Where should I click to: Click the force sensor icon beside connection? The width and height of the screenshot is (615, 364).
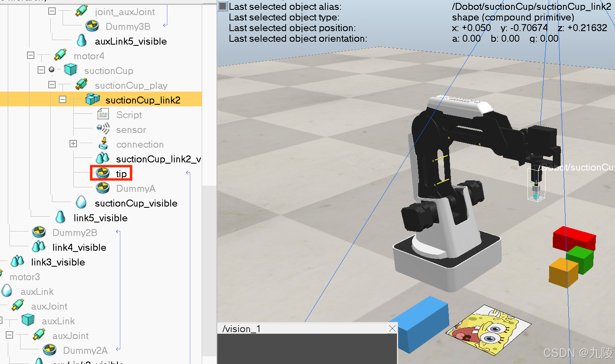(103, 144)
